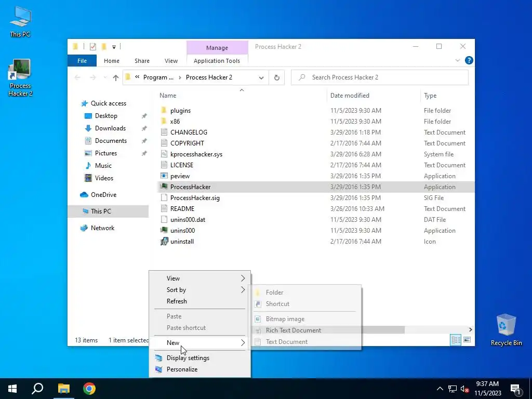Viewport: 532px width, 399px height.
Task: Select the uninstall icon file
Action: coord(164,241)
